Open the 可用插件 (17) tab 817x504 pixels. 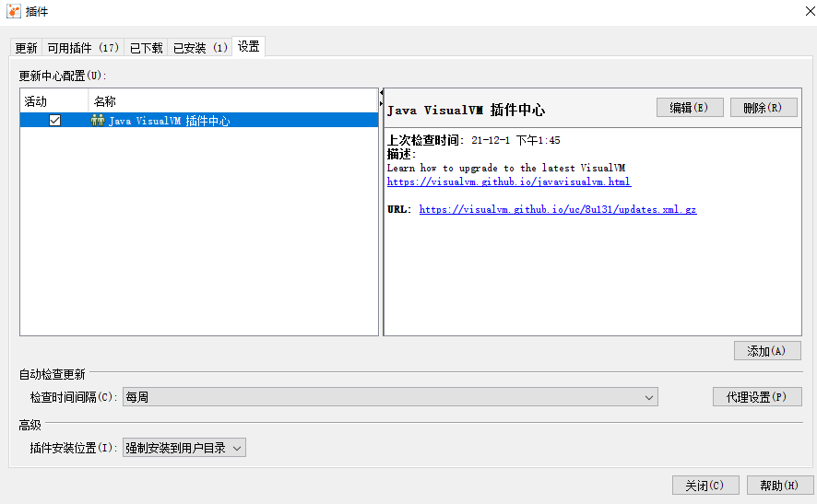[83, 48]
